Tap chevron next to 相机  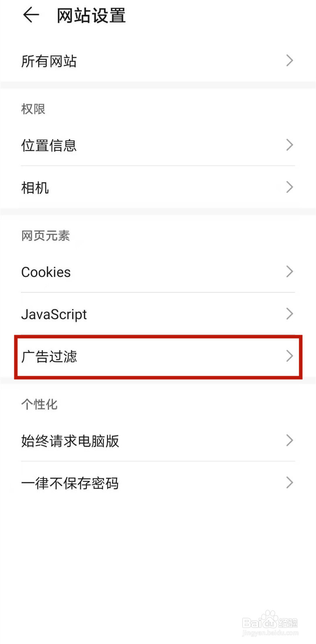(x=289, y=187)
